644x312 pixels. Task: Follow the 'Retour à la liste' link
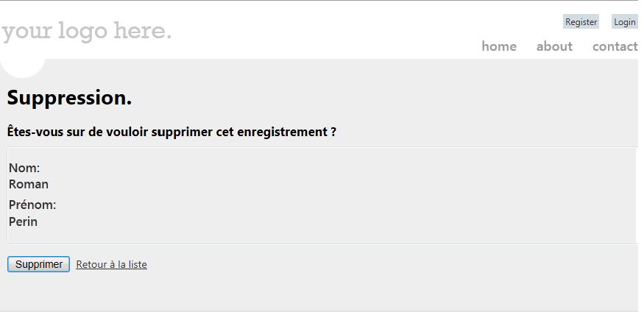click(111, 264)
